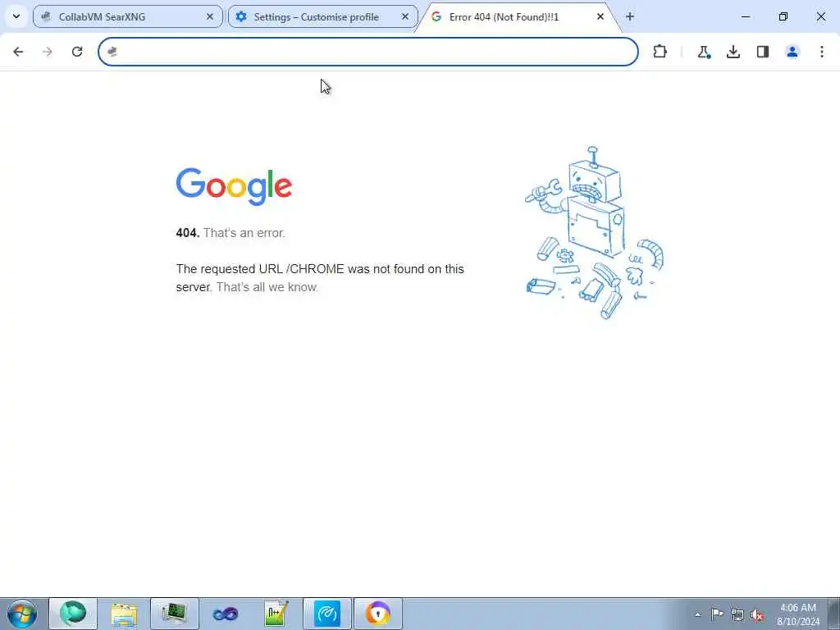840x630 pixels.
Task: Expand the tab search dropdown
Action: 16,16
